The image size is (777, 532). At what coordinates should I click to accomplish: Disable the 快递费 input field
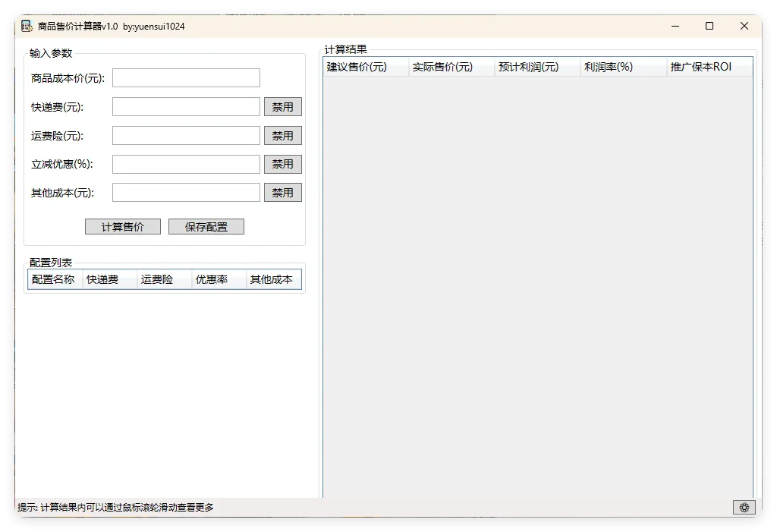point(282,106)
